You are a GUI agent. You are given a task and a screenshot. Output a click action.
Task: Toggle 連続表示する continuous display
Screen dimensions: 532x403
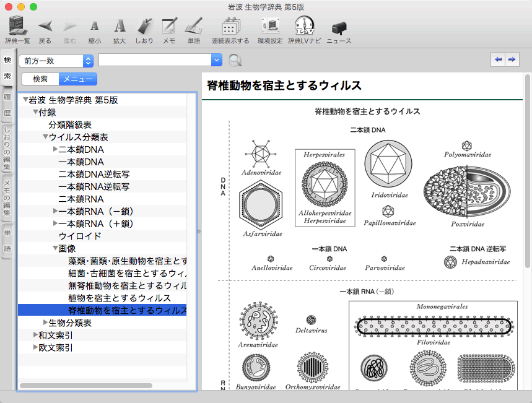click(230, 27)
